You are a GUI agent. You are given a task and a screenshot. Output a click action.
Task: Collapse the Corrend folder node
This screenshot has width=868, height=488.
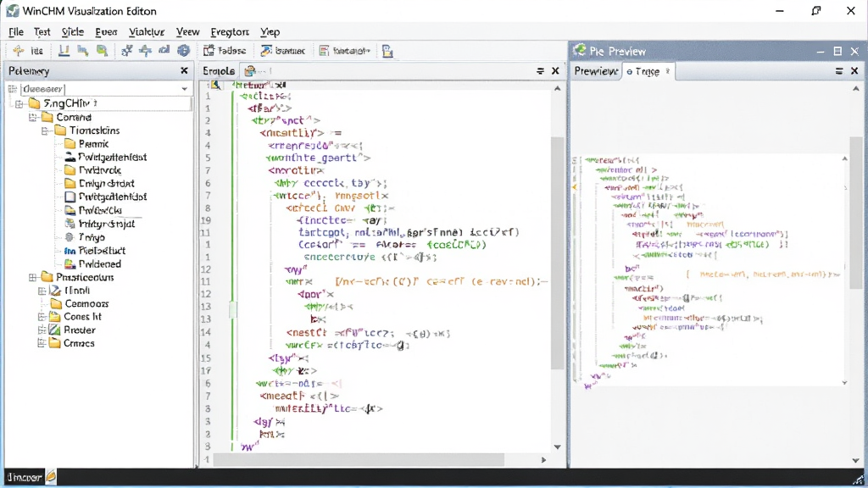tap(33, 117)
